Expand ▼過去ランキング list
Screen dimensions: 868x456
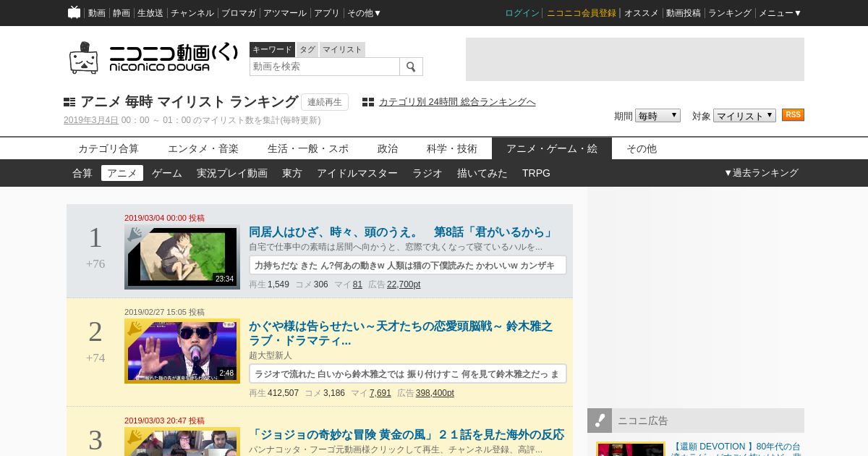pos(761,173)
